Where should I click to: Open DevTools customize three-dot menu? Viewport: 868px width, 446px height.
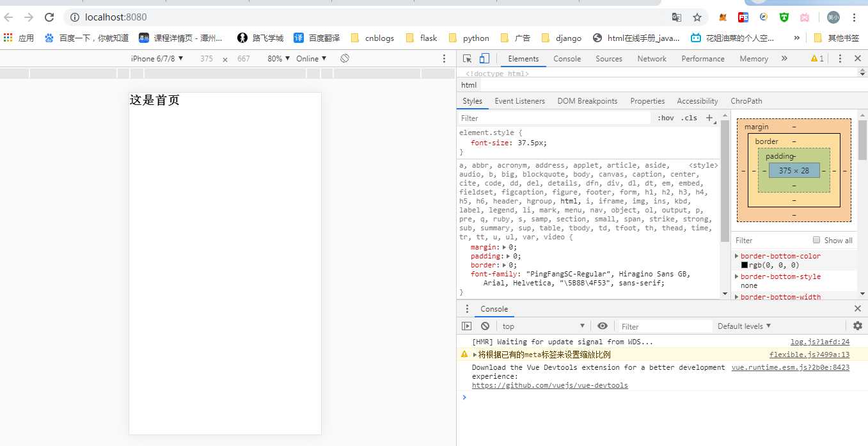click(x=840, y=58)
